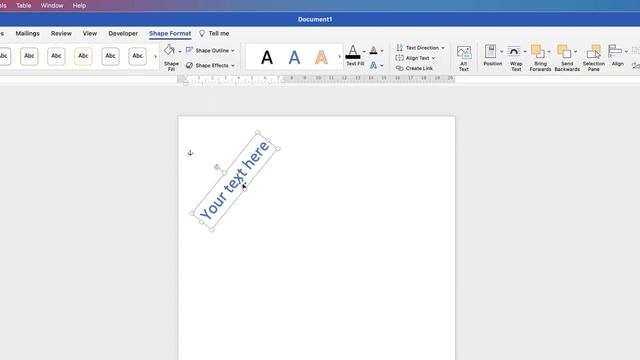This screenshot has width=640, height=360.
Task: Click the Text Effects icon
Action: (373, 65)
